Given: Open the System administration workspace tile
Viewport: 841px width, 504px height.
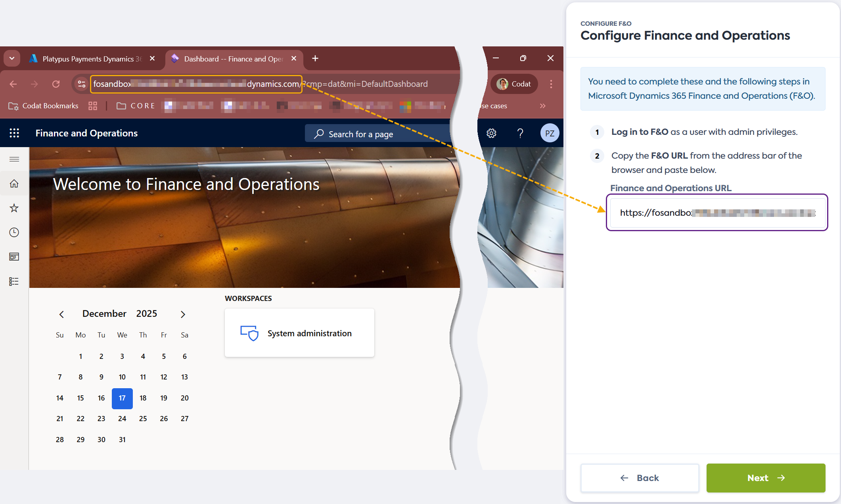Looking at the screenshot, I should click(x=299, y=333).
